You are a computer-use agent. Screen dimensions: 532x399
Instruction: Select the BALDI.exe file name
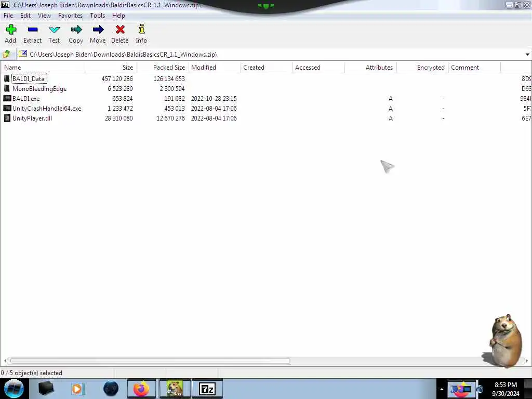[x=26, y=98]
